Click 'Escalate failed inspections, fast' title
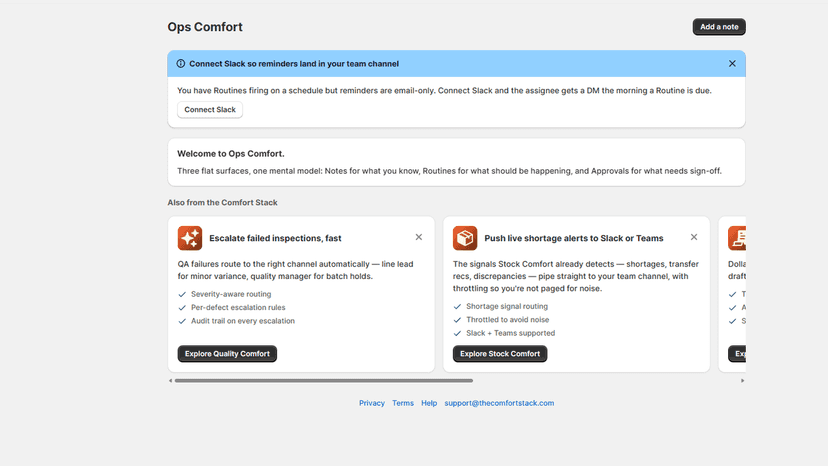 pyautogui.click(x=275, y=238)
